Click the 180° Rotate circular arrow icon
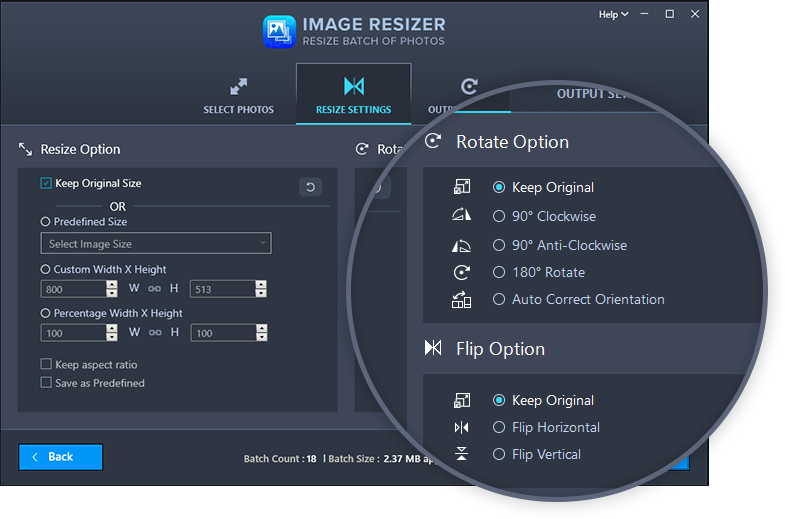785x519 pixels. (462, 272)
